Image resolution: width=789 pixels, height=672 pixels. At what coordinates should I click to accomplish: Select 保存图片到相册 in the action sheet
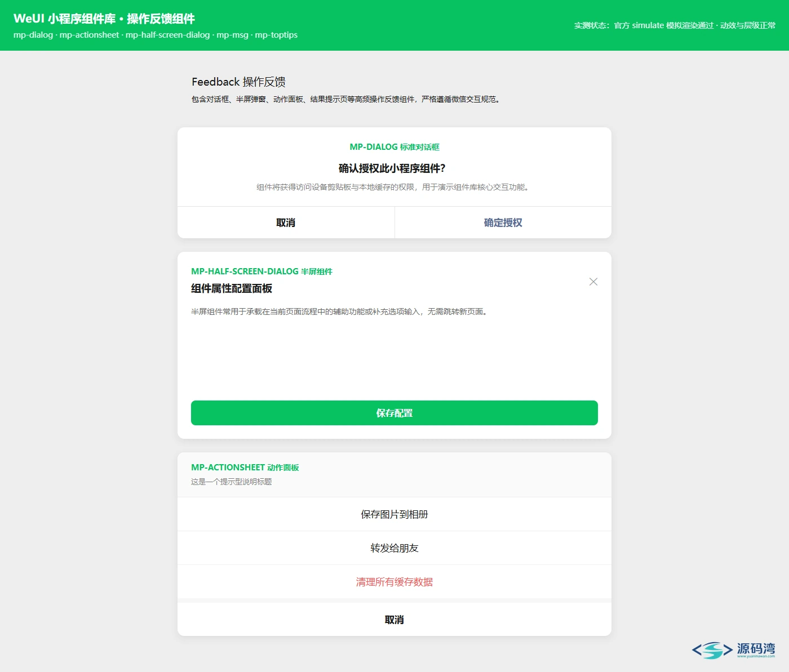(394, 514)
